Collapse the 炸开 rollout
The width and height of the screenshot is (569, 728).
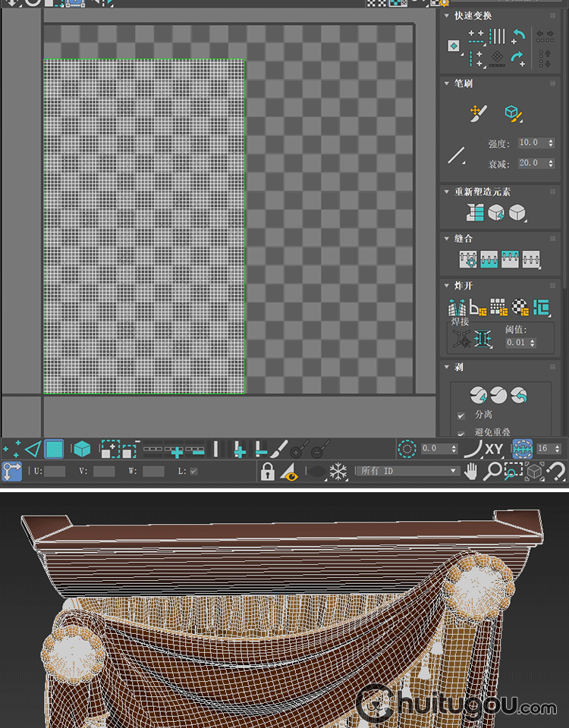pos(447,286)
